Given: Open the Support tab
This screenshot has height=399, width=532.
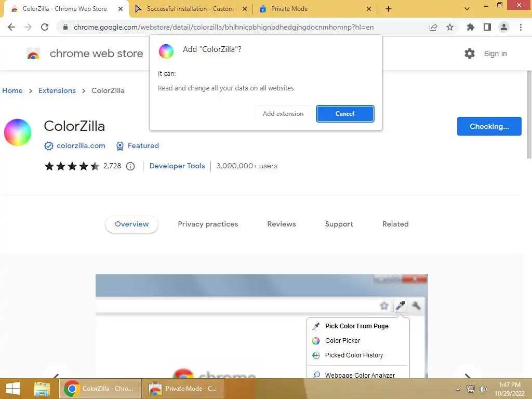Looking at the screenshot, I should (x=339, y=224).
